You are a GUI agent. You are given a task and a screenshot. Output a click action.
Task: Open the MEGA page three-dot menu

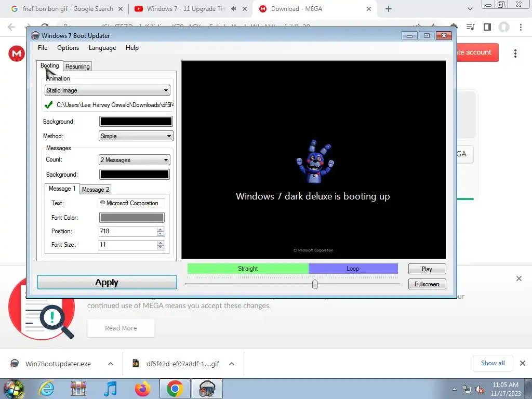(515, 54)
